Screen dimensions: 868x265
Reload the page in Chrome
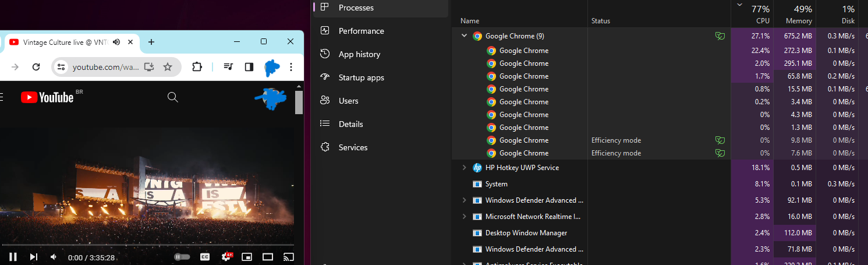[x=36, y=67]
